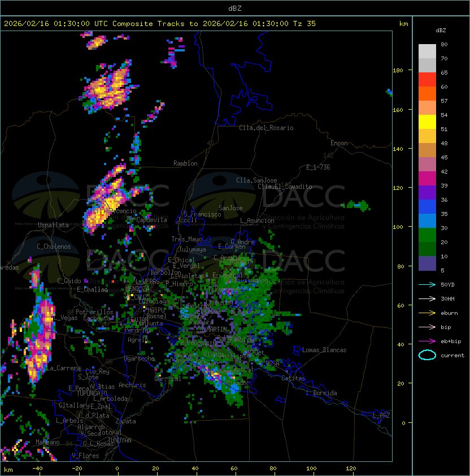This screenshot has width=470, height=476.
Task: Click the 'Composite Tracks' header text
Action: point(149,24)
